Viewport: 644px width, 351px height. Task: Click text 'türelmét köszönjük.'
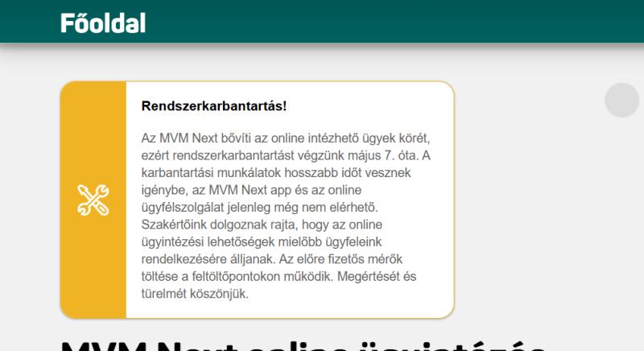click(195, 294)
